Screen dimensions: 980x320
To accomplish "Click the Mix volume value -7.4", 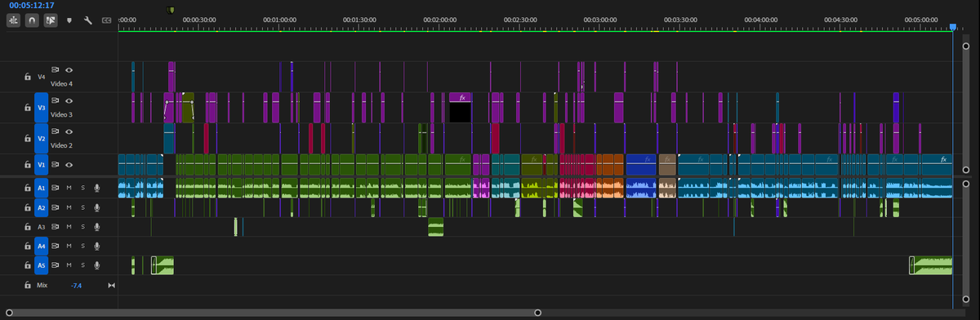I will [77, 286].
